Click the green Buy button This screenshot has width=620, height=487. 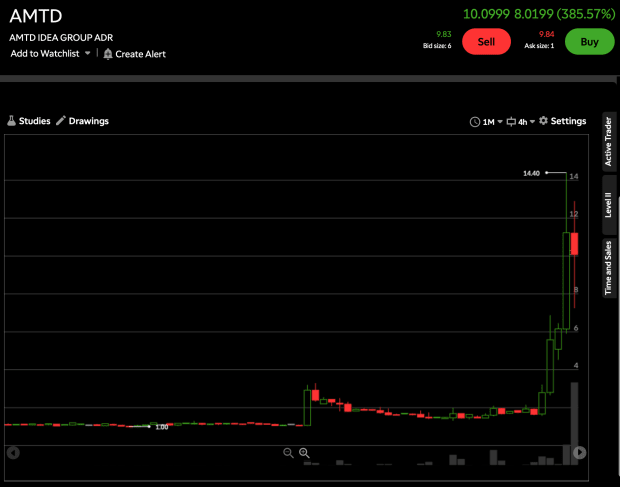click(x=590, y=42)
